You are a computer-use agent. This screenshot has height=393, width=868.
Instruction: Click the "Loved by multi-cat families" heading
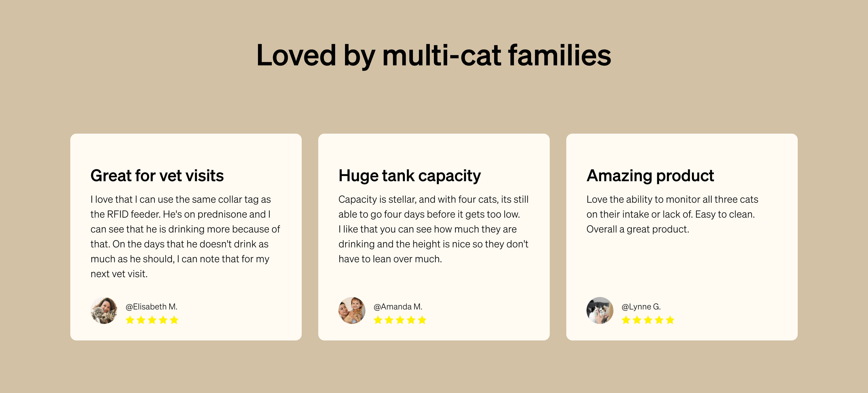point(434,55)
